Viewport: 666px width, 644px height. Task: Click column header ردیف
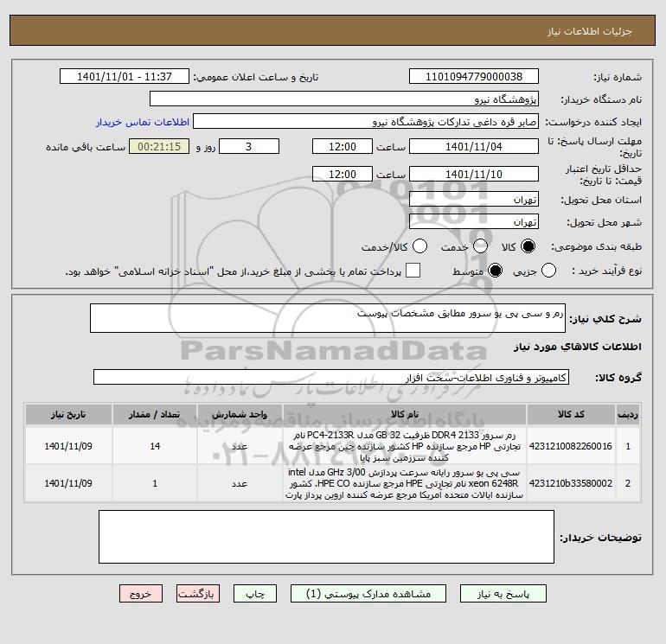(628, 415)
